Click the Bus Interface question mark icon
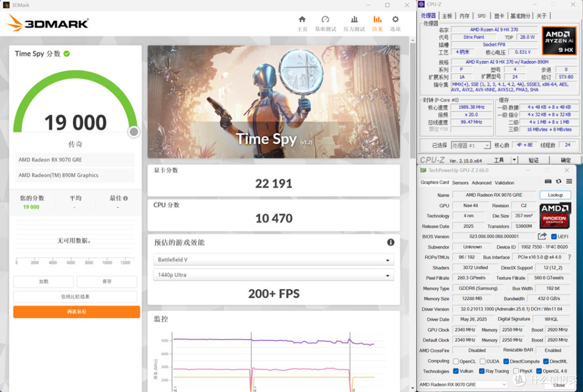Image resolution: width=583 pixels, height=392 pixels. (570, 257)
